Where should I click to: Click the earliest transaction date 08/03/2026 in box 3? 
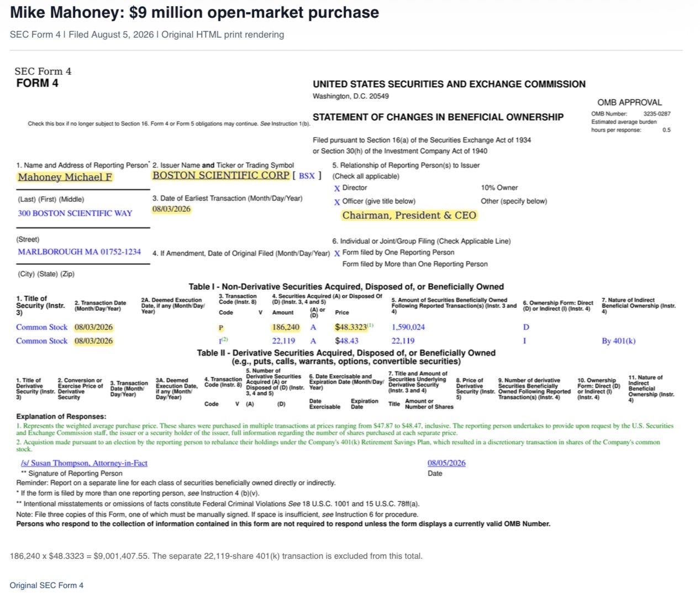pos(171,209)
